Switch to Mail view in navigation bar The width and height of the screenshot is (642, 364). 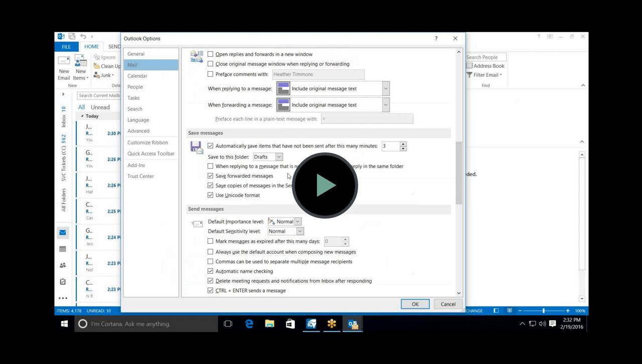63,232
